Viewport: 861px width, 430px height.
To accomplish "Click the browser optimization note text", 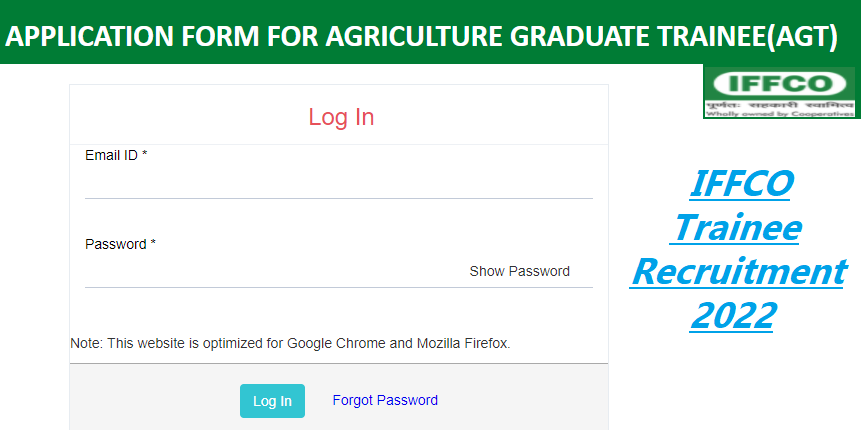I will (290, 343).
